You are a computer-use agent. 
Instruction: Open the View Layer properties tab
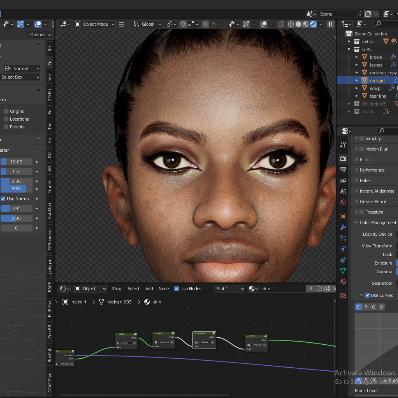click(x=343, y=181)
